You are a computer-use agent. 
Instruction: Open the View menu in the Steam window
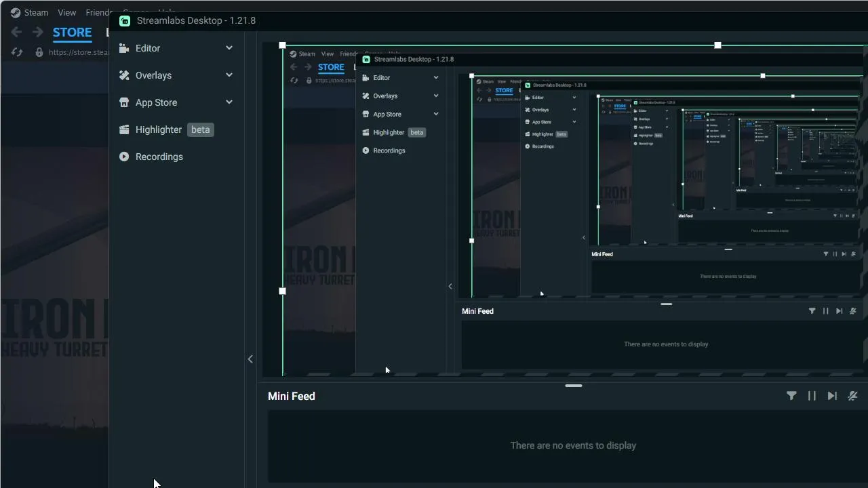[67, 12]
